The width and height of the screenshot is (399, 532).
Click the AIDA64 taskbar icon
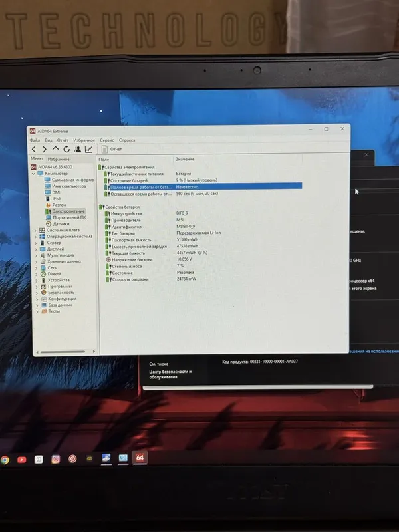(x=140, y=458)
